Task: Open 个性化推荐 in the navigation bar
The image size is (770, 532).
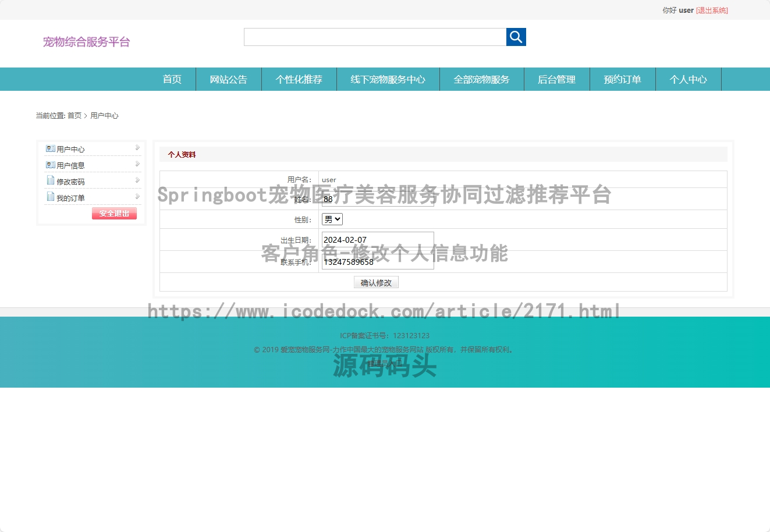Action: tap(299, 79)
